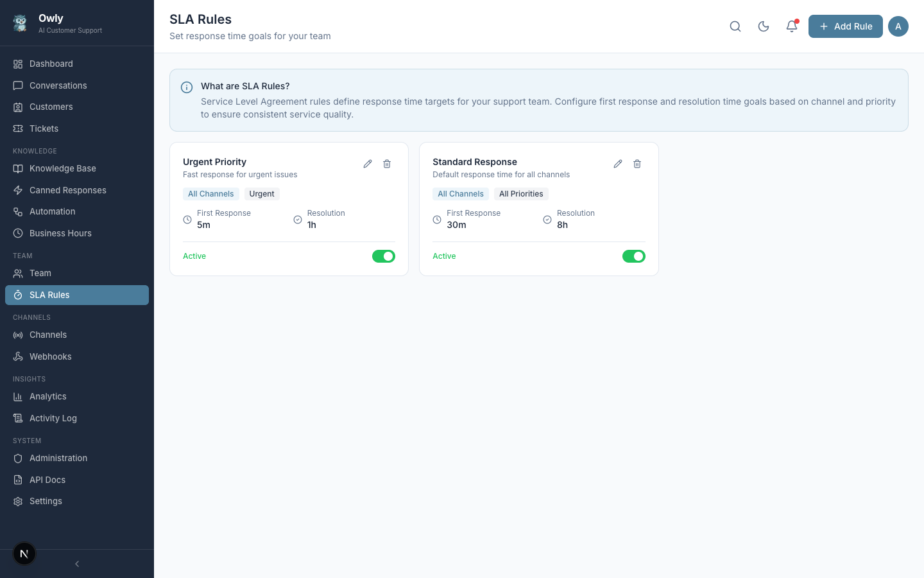This screenshot has height=578, width=924.
Task: Navigate to Webhooks
Action: point(77,356)
